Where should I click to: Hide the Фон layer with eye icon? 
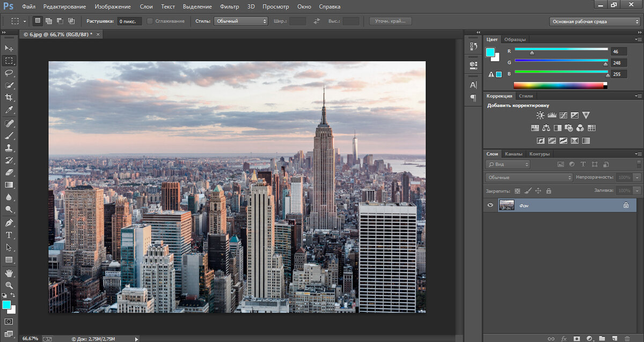click(x=490, y=205)
